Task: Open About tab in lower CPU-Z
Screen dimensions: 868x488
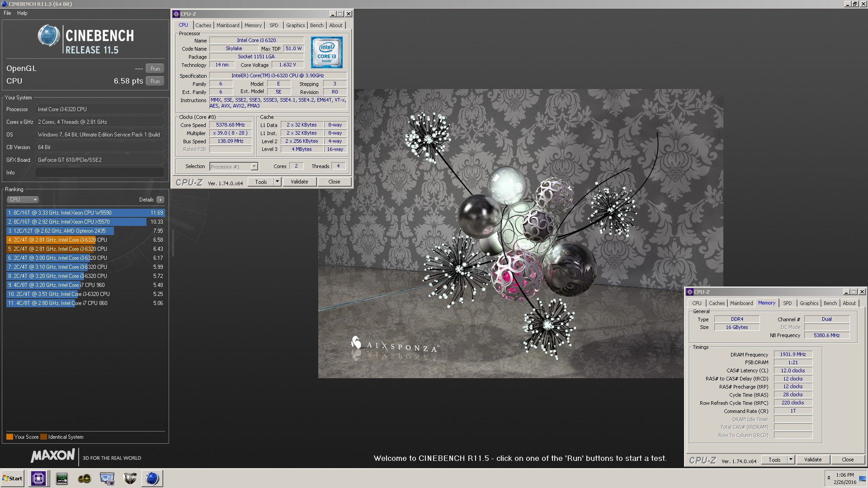Action: point(849,303)
